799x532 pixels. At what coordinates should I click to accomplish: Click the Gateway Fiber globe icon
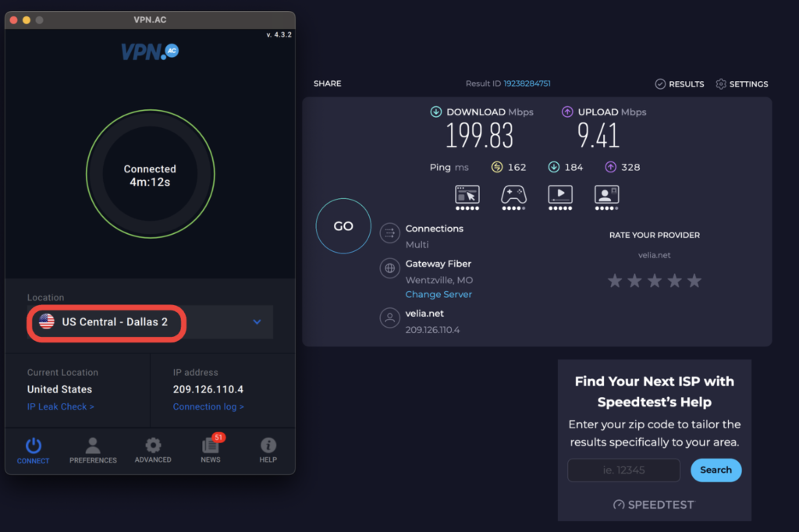point(390,268)
